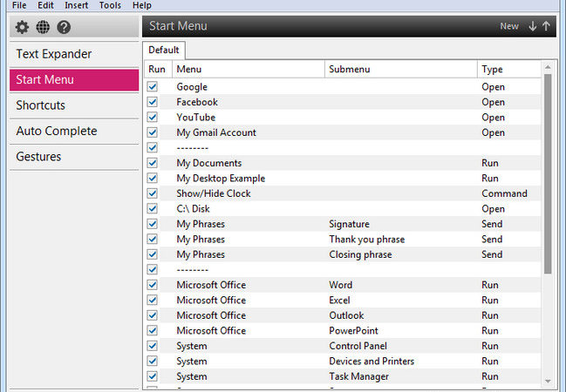Move item down with down arrow icon
The image size is (566, 392).
click(533, 26)
